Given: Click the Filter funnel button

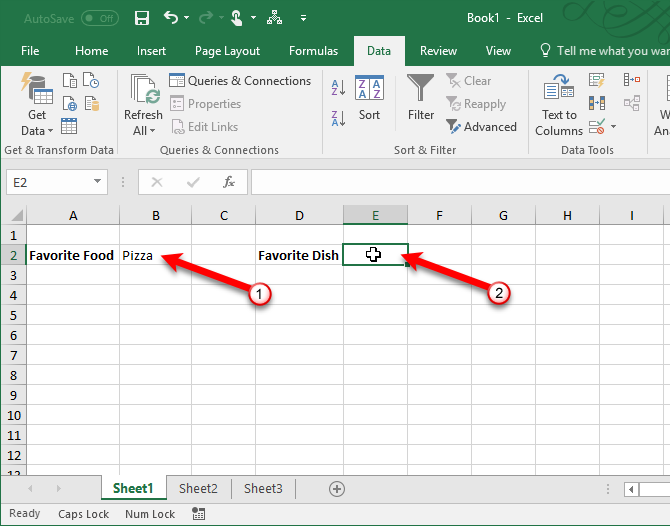Looking at the screenshot, I should (x=420, y=97).
